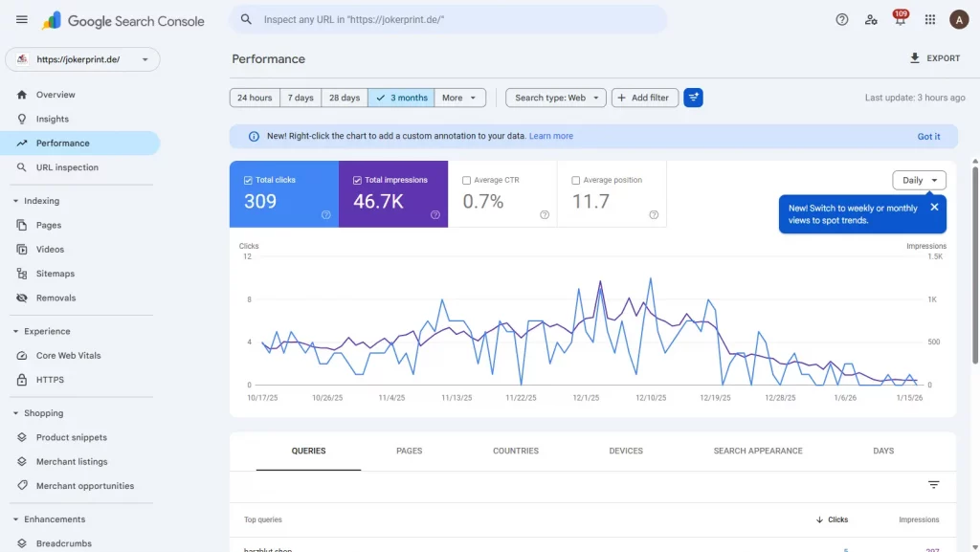
Task: Open Core Web Vitals report
Action: tap(67, 355)
